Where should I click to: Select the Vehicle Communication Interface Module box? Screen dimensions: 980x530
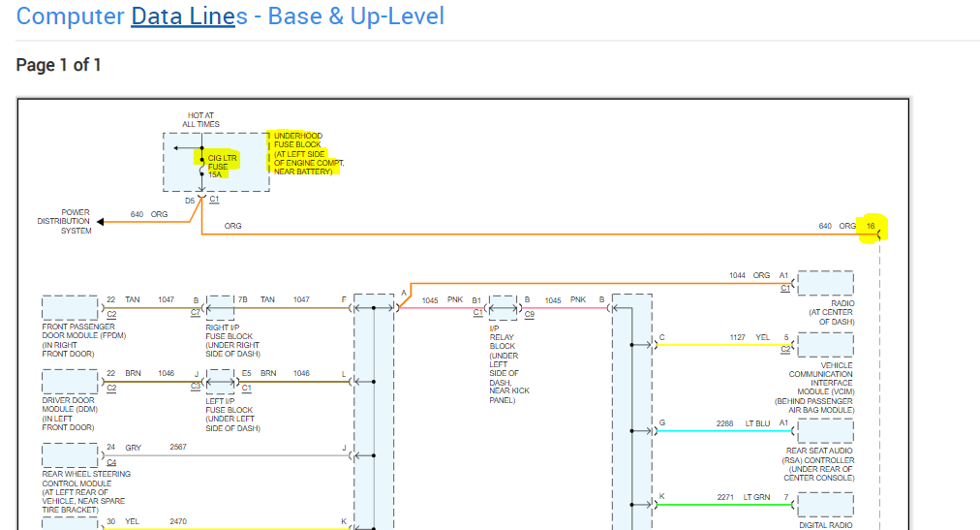pos(825,345)
